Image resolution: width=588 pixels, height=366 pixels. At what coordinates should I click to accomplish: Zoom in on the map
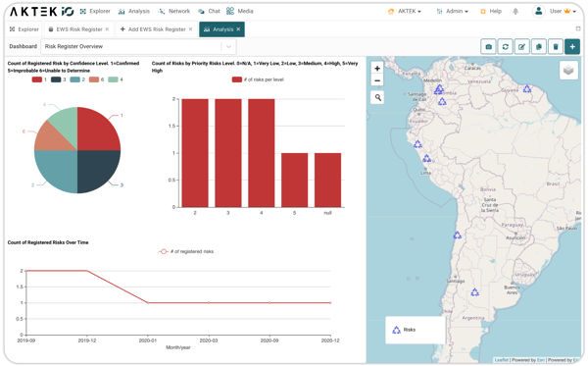point(377,69)
